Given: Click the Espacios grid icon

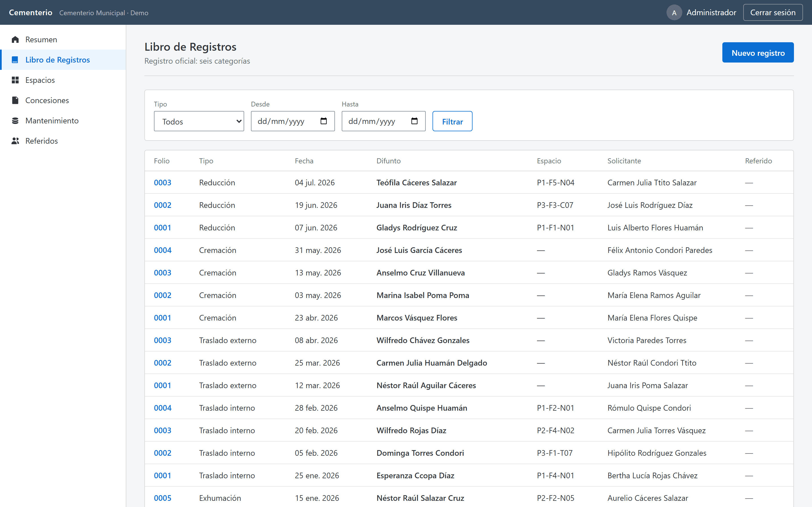Looking at the screenshot, I should tap(15, 80).
